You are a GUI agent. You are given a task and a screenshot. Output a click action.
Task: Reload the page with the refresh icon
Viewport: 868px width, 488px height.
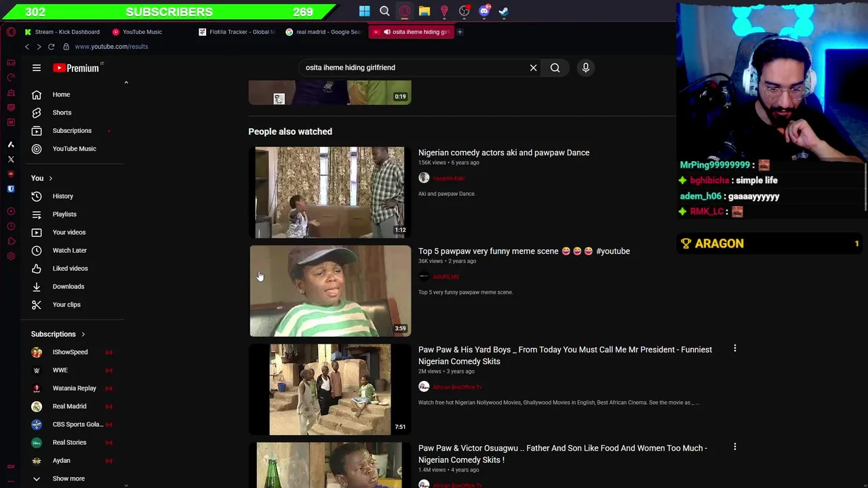pyautogui.click(x=51, y=47)
